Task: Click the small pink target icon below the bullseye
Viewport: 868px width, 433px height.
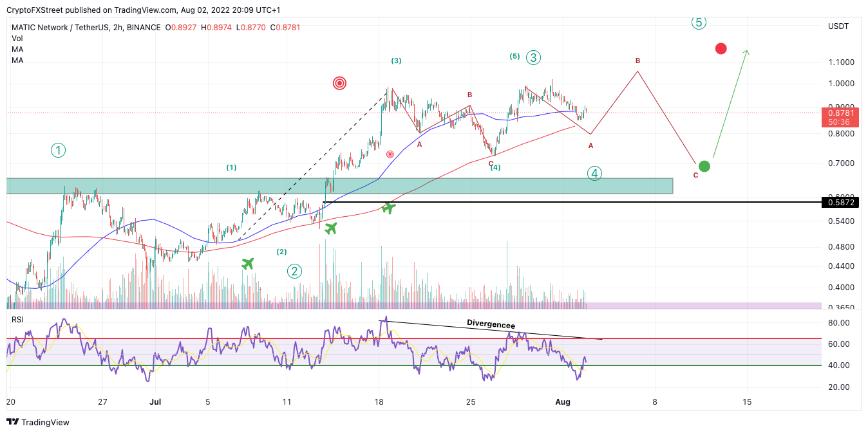Action: [390, 154]
